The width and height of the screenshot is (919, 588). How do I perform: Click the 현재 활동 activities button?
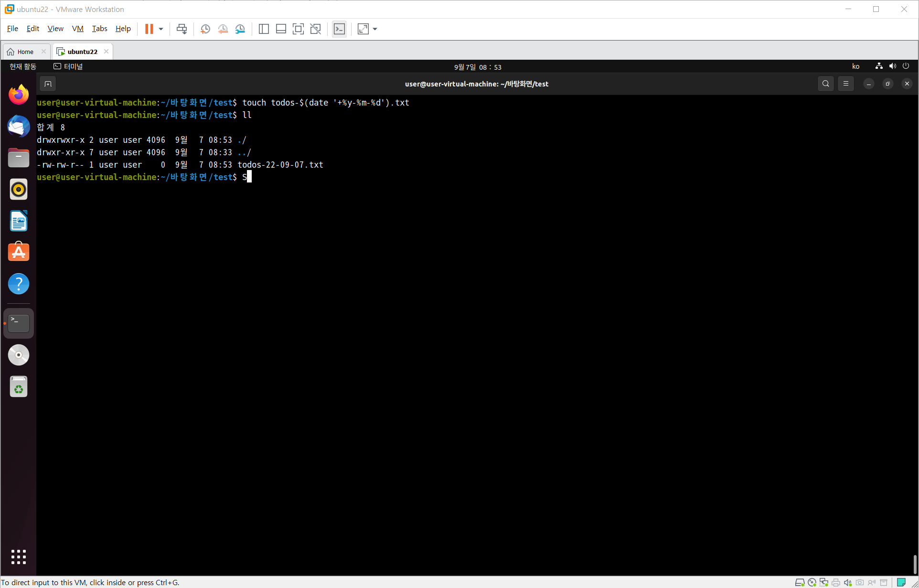pyautogui.click(x=23, y=66)
